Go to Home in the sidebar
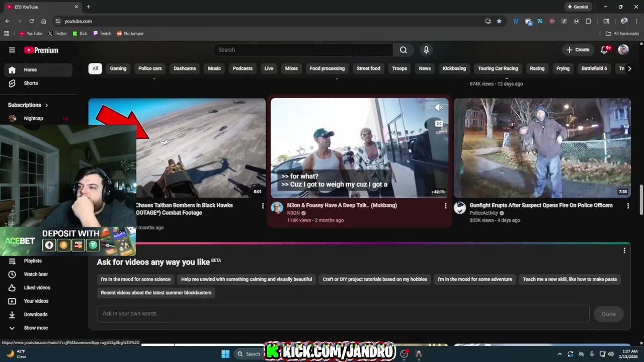 tap(39, 70)
